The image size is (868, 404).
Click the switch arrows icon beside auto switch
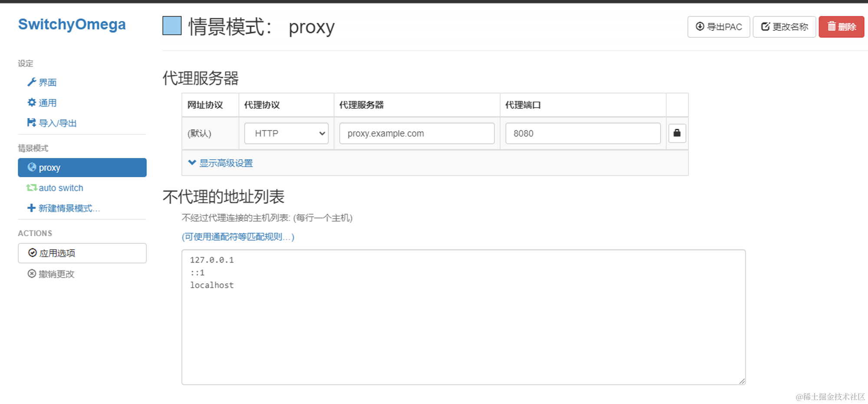[x=31, y=187]
